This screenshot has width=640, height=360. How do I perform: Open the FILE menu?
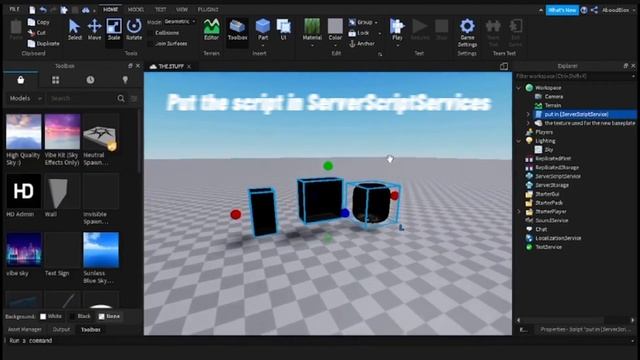coord(14,9)
